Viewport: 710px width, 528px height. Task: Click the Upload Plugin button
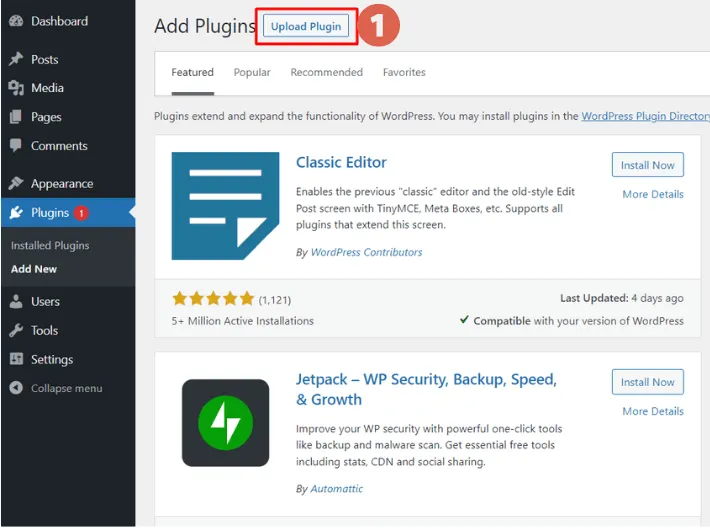(x=306, y=26)
